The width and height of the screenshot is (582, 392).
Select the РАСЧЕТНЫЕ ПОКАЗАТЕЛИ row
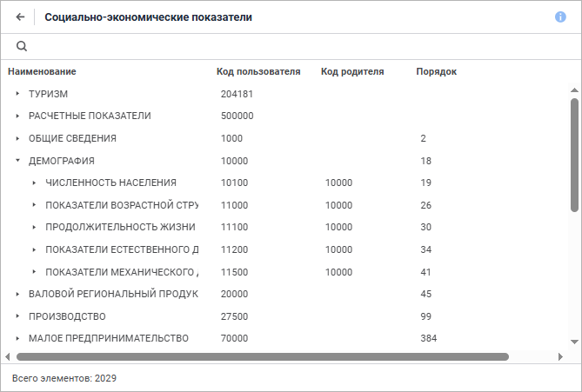pos(90,116)
